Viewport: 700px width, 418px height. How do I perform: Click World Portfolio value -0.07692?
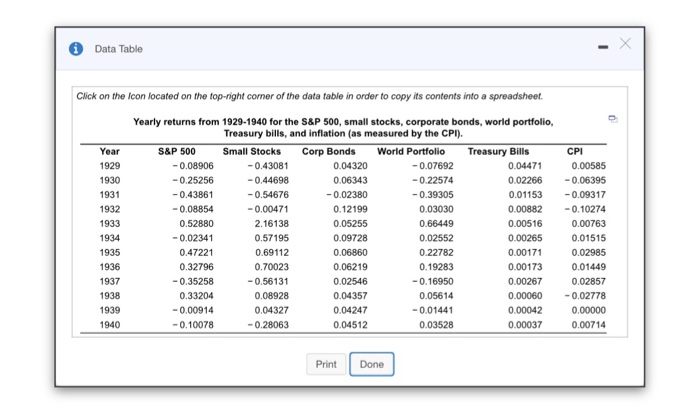point(433,166)
